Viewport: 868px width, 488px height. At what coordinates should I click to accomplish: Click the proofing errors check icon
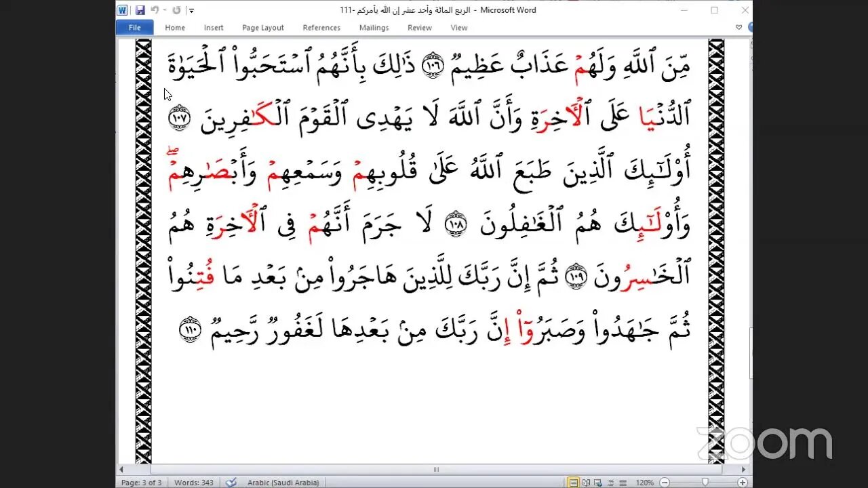point(231,483)
